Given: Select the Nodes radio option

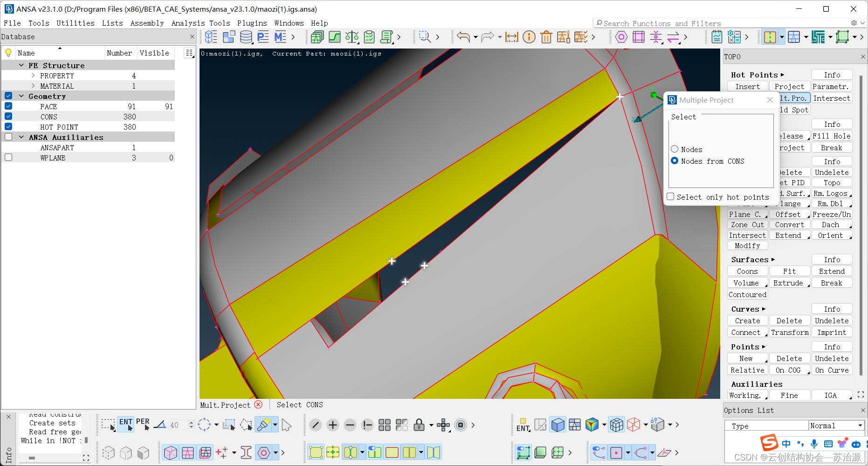Looking at the screenshot, I should tap(675, 149).
